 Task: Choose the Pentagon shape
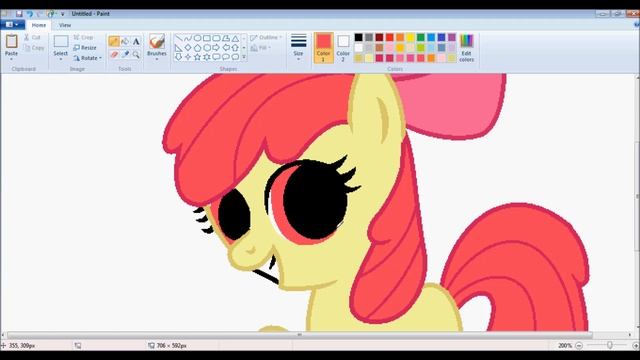(197, 48)
